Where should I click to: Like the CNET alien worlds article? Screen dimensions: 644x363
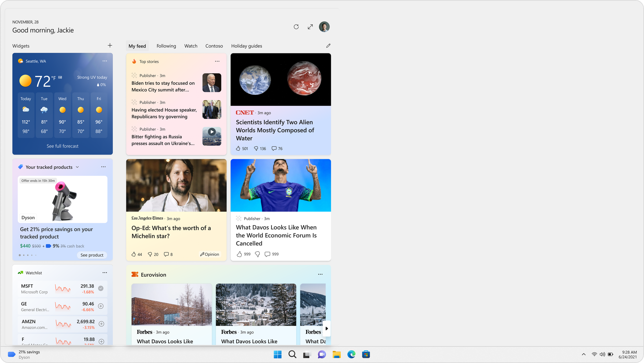pyautogui.click(x=238, y=148)
